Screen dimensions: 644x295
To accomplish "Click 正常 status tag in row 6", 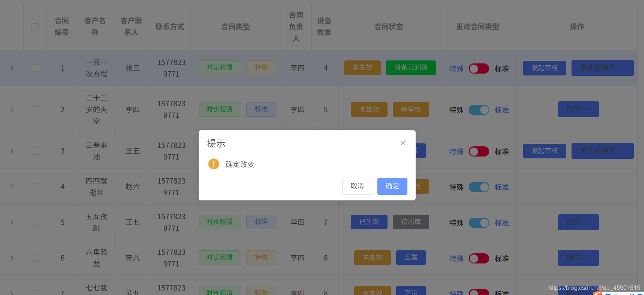I will click(x=411, y=257).
